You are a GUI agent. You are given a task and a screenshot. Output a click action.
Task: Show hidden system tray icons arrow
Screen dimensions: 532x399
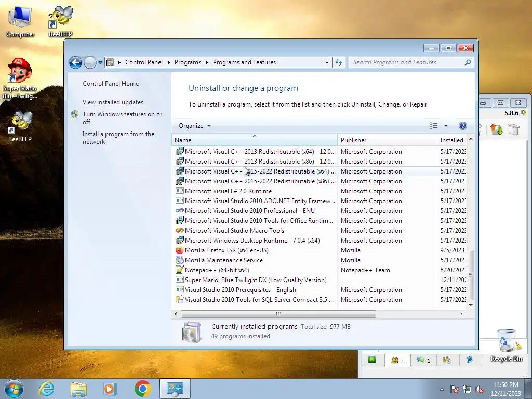[x=442, y=389]
